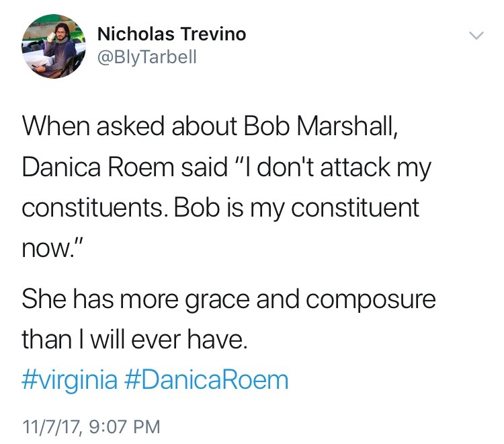Viewport: 504px width, 444px height.
Task: Click "Bob Marshall" in the first line
Action: click(326, 126)
